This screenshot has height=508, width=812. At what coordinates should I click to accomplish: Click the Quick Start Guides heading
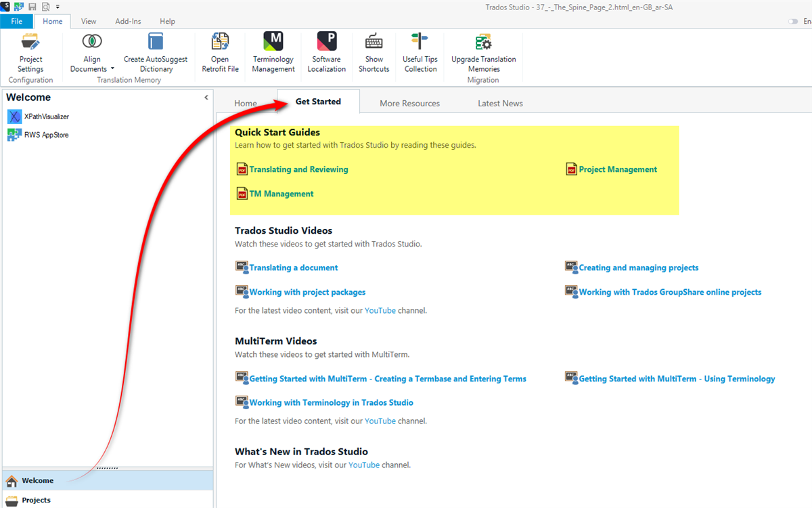[x=277, y=132]
